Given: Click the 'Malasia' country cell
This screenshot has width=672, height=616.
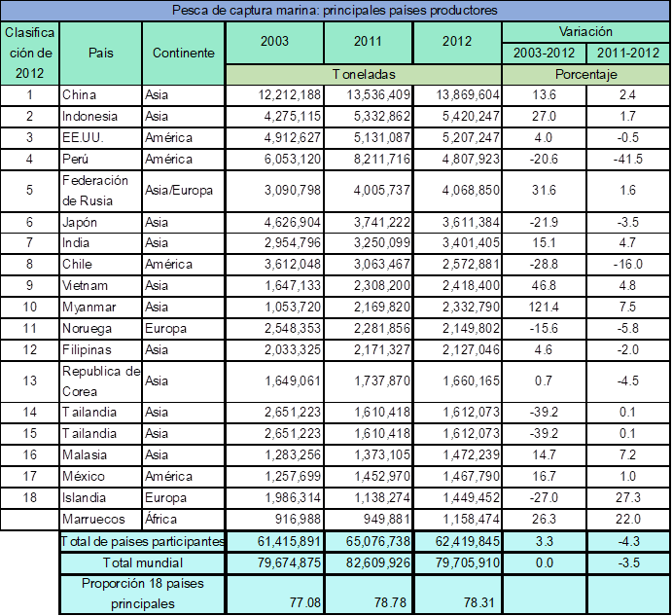Looking at the screenshot, I should pyautogui.click(x=101, y=455).
